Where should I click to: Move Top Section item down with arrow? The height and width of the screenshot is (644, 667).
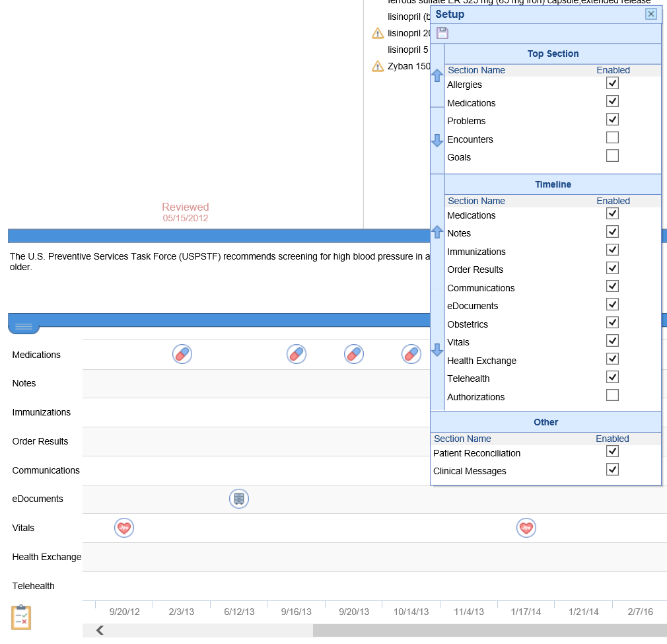(437, 141)
